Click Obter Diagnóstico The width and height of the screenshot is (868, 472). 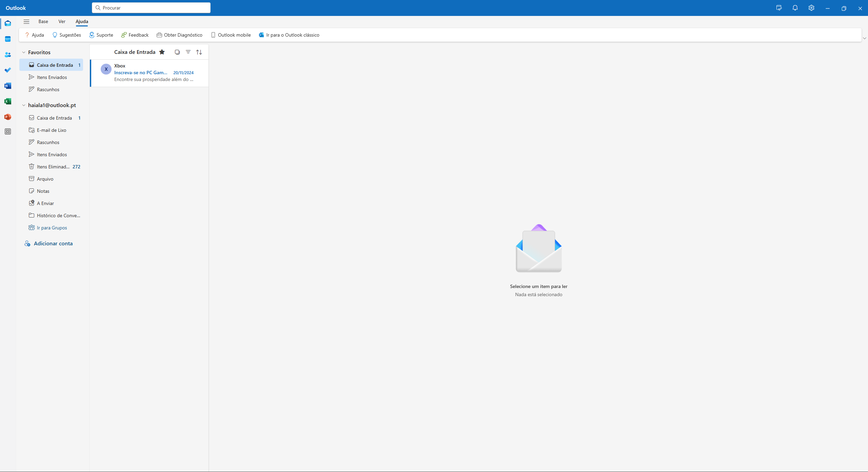179,35
